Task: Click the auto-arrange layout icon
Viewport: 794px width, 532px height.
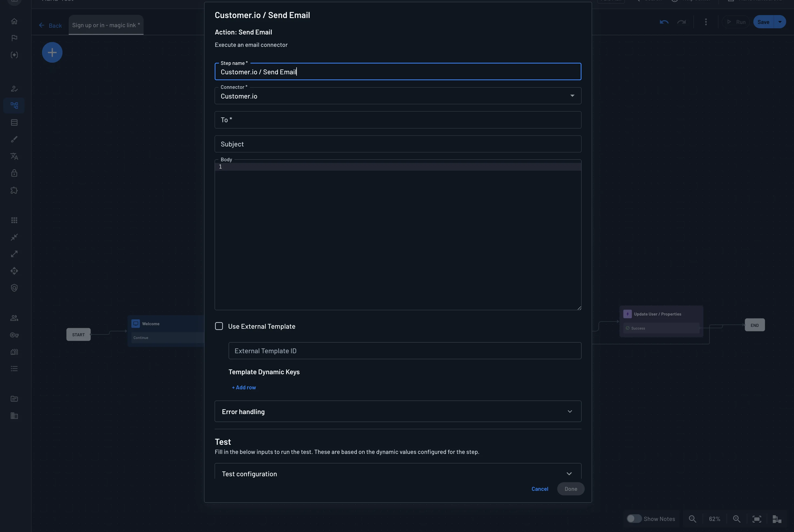Action: (x=777, y=519)
